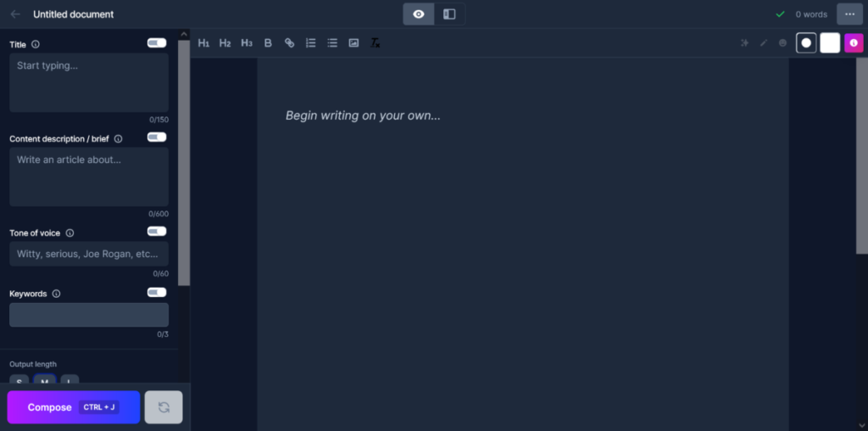This screenshot has width=868, height=431.
Task: Select the M output length option
Action: pyautogui.click(x=44, y=380)
